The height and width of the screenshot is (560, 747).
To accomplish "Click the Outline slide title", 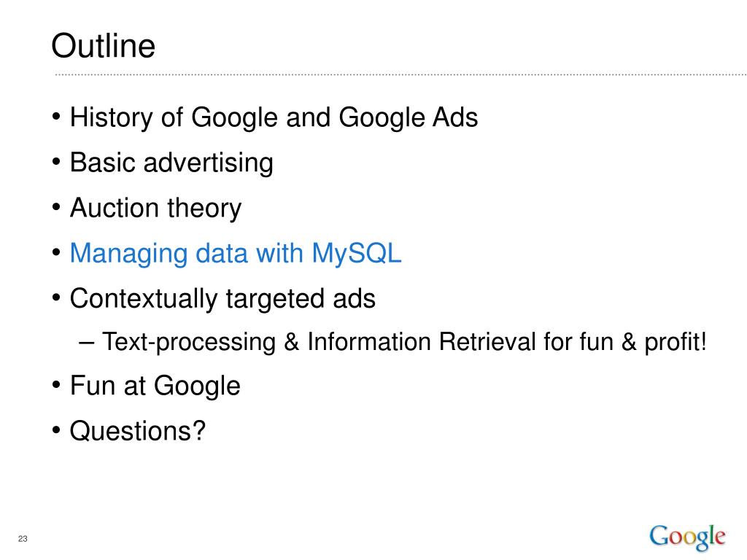I will 104,46.
